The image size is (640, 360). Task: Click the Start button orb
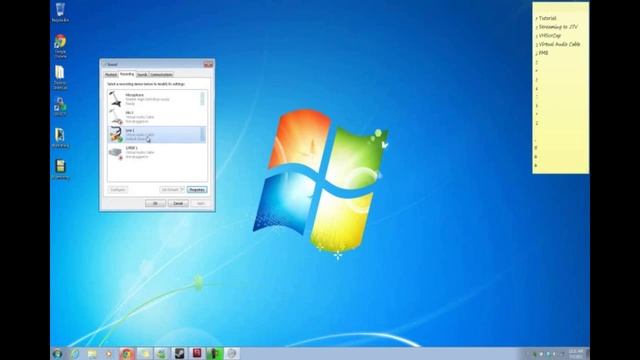58,353
